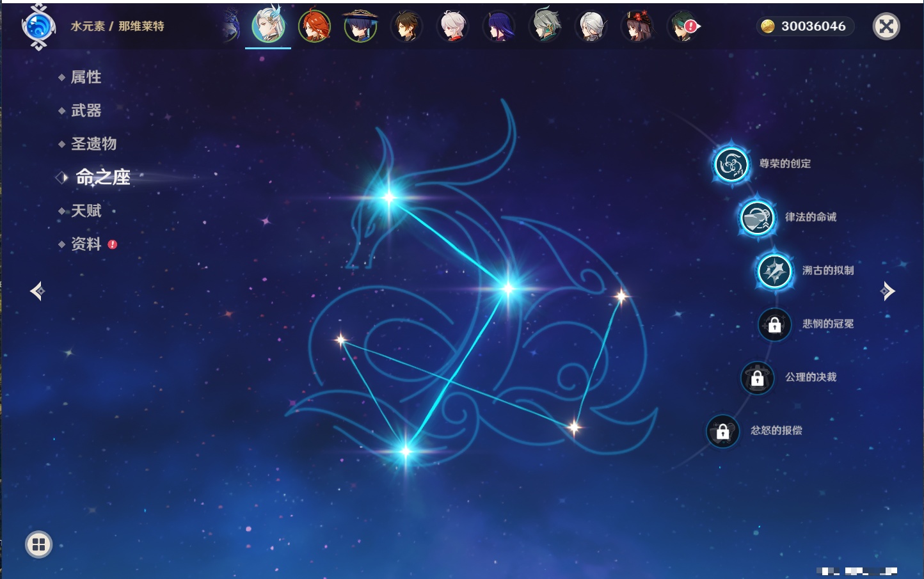Switch to the gray-haired Alhaitham avatar
This screenshot has height=579, width=924.
pos(545,26)
